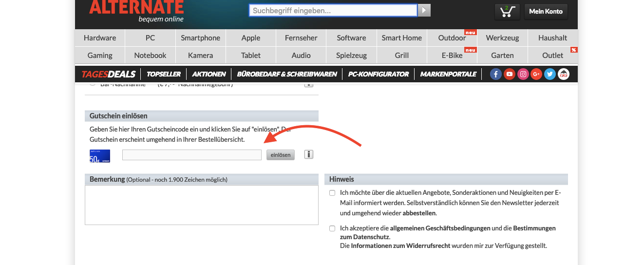Open the Twitter social icon
644x265 pixels.
(550, 74)
